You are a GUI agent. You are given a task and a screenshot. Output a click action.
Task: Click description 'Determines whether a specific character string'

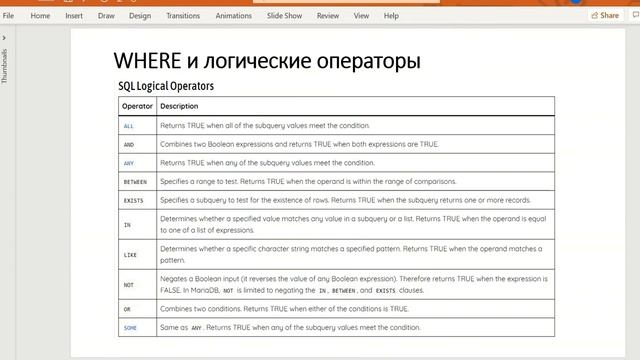(351, 255)
